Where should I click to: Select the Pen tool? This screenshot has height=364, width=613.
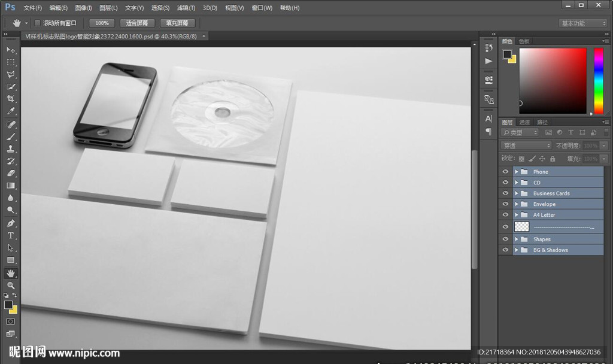11,223
